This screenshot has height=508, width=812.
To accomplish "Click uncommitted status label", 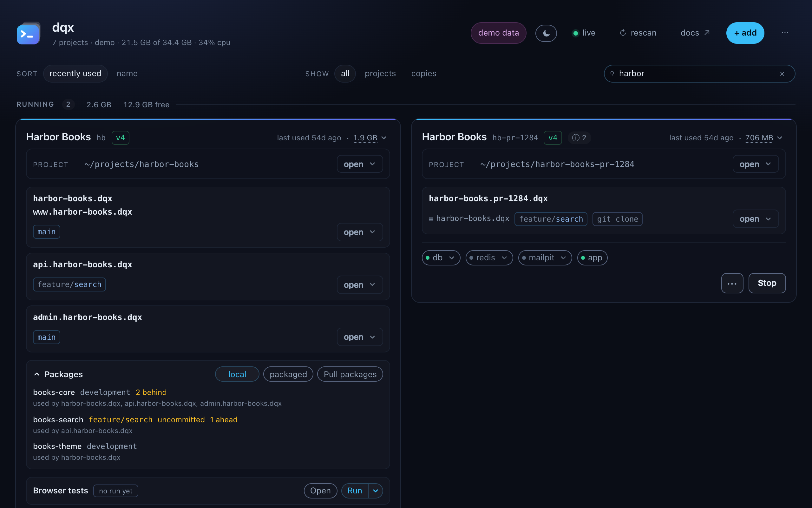I will [181, 420].
